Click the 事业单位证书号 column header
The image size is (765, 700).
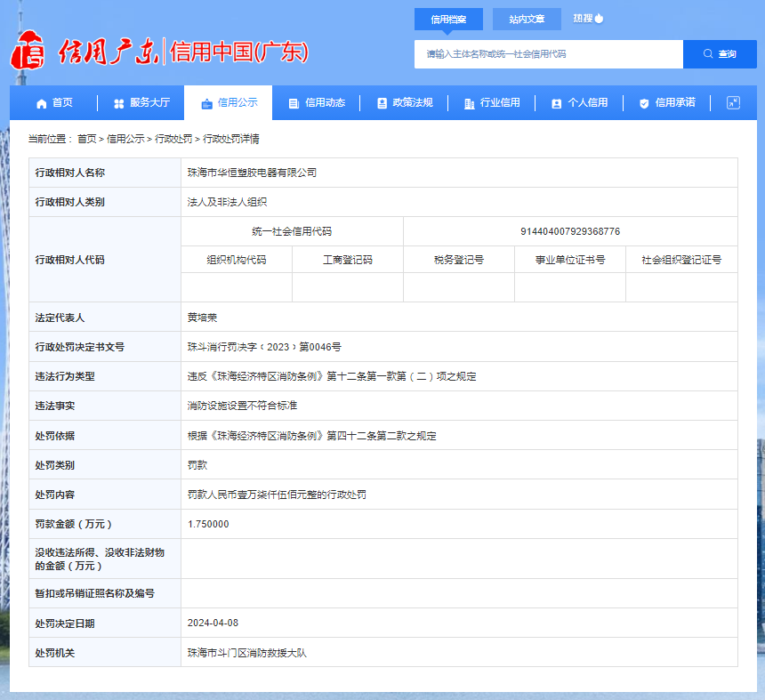(x=570, y=260)
